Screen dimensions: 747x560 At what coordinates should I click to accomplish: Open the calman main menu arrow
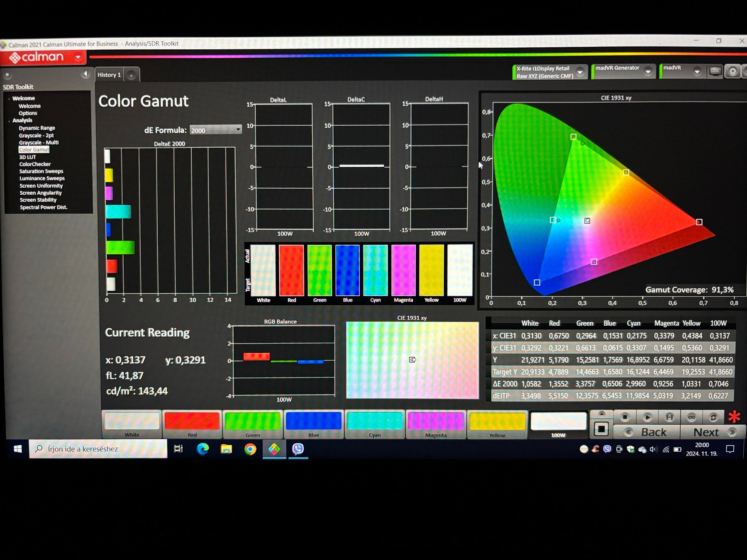pos(78,57)
